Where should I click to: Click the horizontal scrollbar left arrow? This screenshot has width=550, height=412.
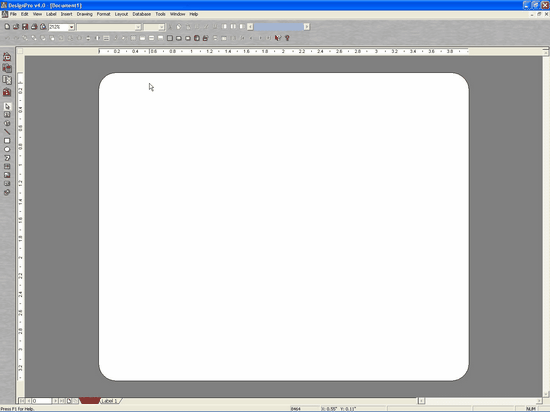pos(421,400)
